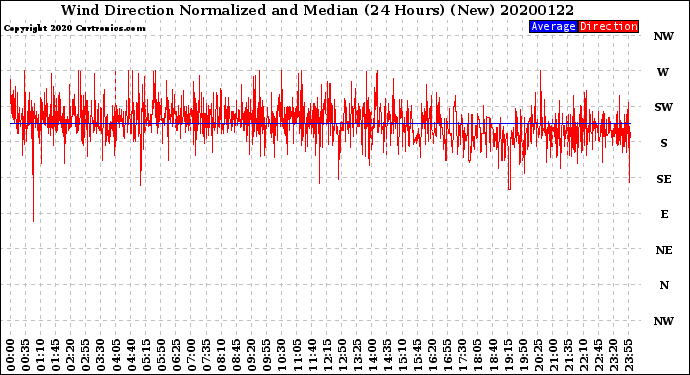Viewport: 690px width, 375px height.
Task: Click the top NW axis label
Action: point(664,37)
